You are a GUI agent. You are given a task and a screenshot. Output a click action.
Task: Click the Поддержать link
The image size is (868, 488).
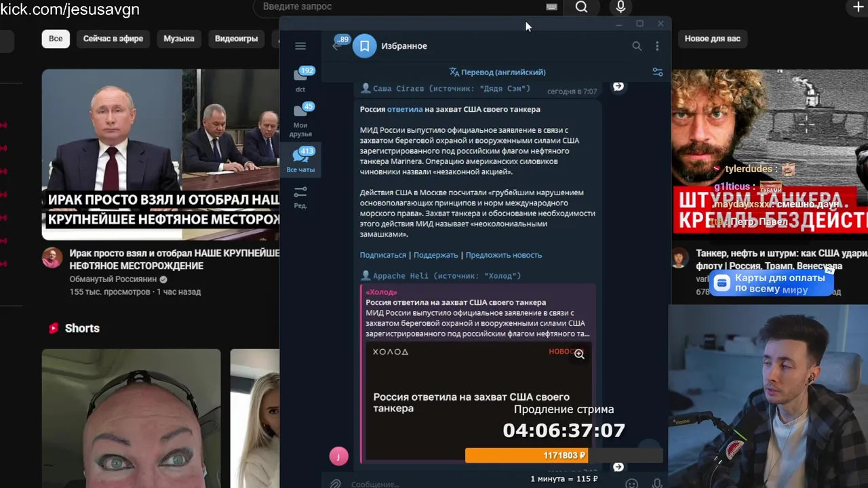click(435, 255)
